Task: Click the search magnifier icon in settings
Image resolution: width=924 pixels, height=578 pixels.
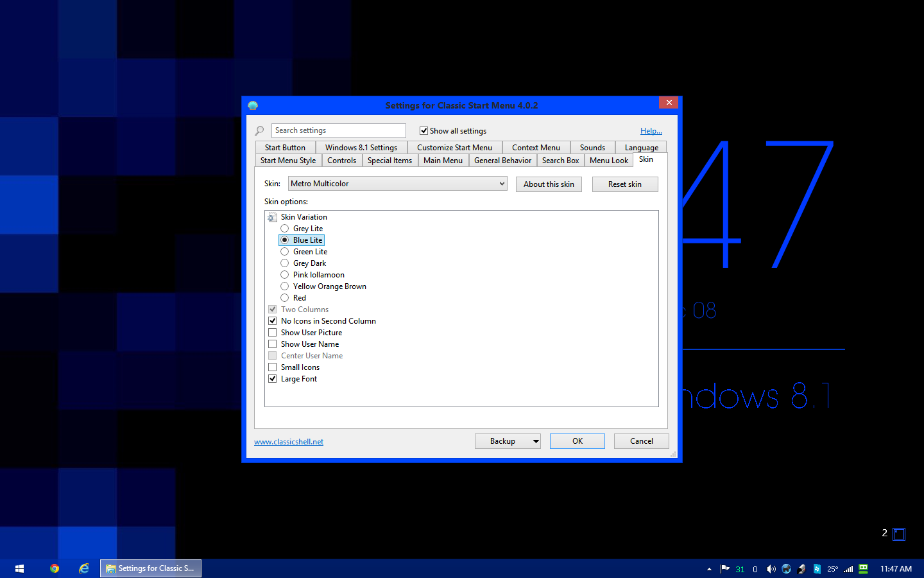Action: (x=260, y=131)
